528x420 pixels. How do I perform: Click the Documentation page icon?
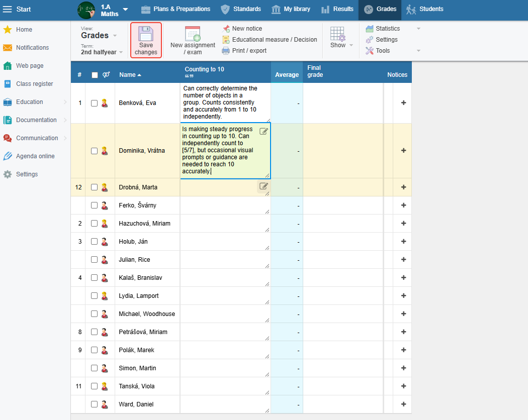(x=8, y=120)
